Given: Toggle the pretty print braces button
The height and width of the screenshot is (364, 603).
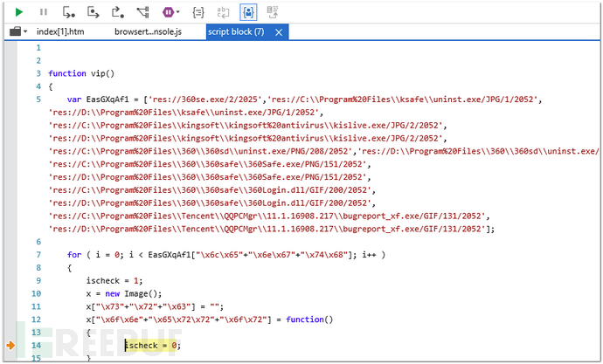Looking at the screenshot, I should (198, 12).
